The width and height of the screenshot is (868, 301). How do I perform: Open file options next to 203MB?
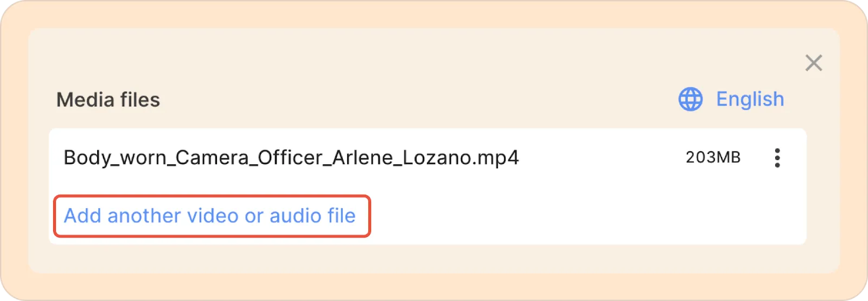777,158
